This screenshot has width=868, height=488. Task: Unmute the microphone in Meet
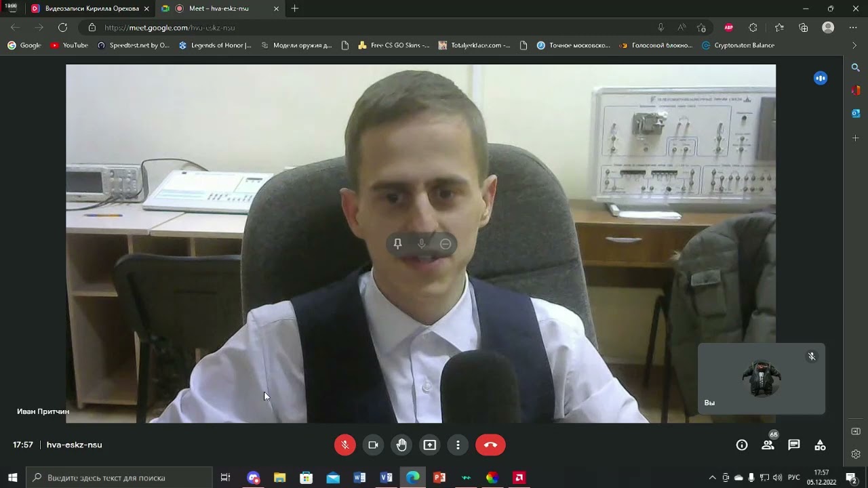point(345,445)
